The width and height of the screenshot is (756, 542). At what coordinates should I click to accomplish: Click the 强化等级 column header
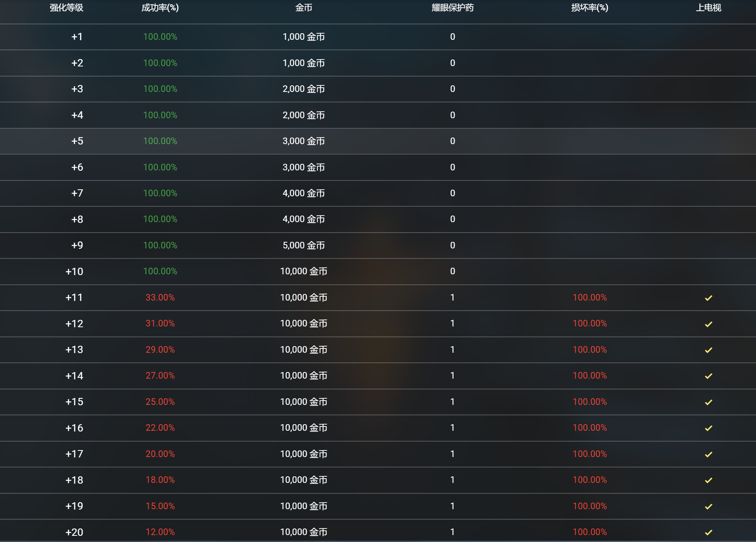[66, 8]
